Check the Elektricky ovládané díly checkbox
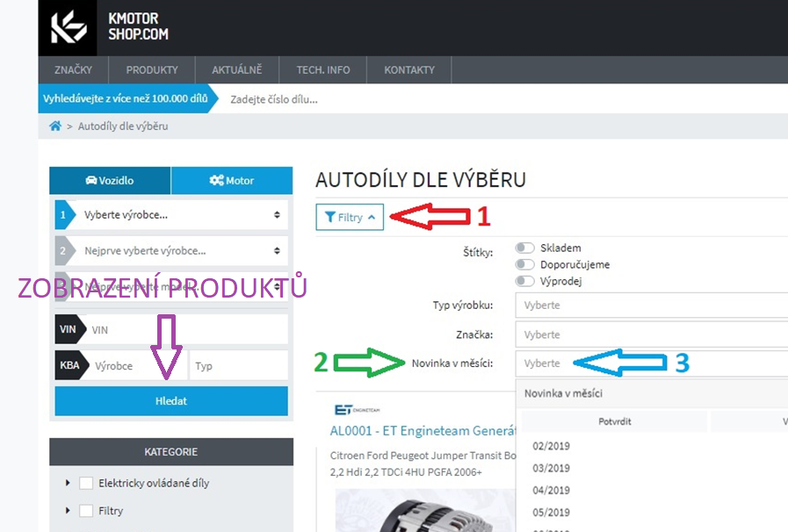This screenshot has width=788, height=532. coord(86,483)
